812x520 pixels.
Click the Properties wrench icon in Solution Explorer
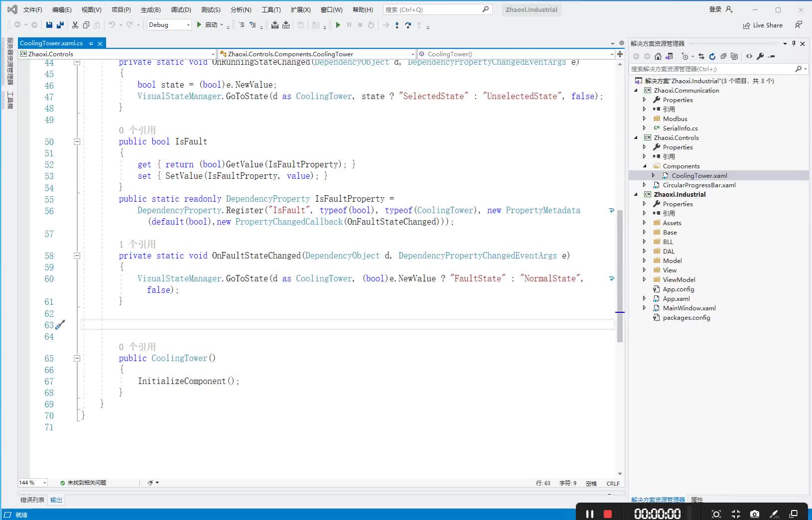[x=760, y=56]
